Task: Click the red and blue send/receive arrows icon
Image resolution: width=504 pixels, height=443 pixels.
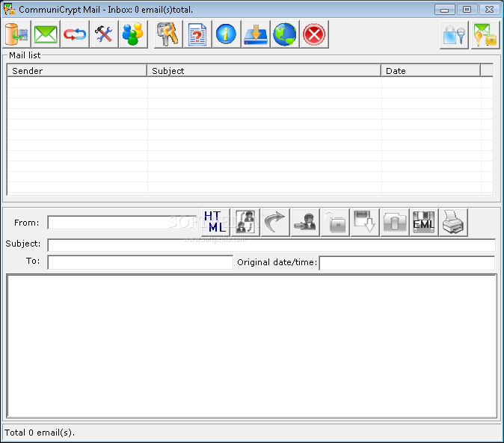Action: [x=75, y=34]
